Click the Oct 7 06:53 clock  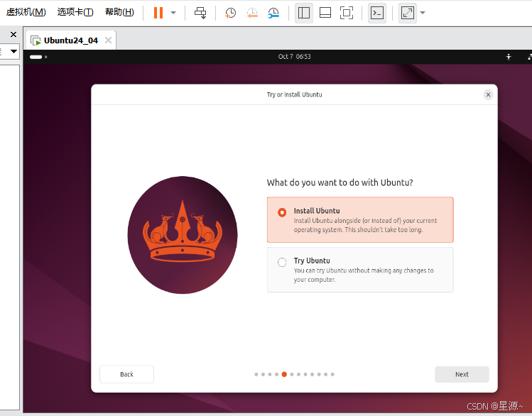(294, 57)
